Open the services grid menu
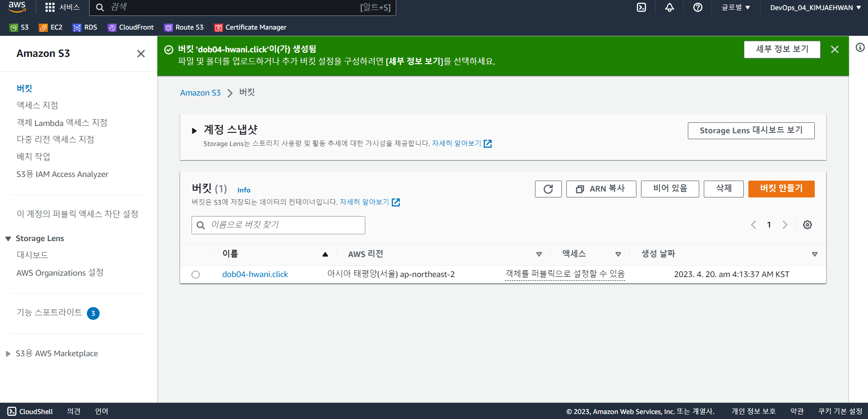 click(x=50, y=7)
